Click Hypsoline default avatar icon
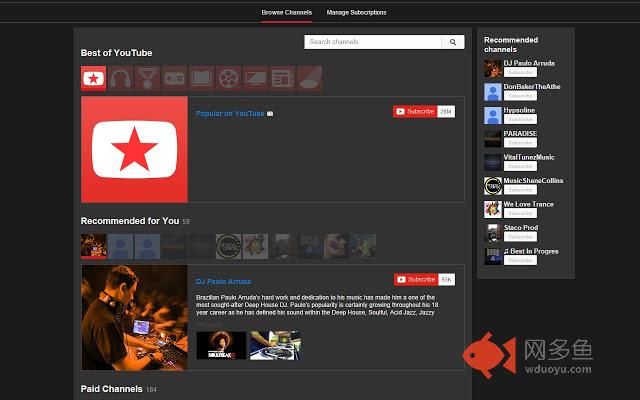 click(x=493, y=116)
